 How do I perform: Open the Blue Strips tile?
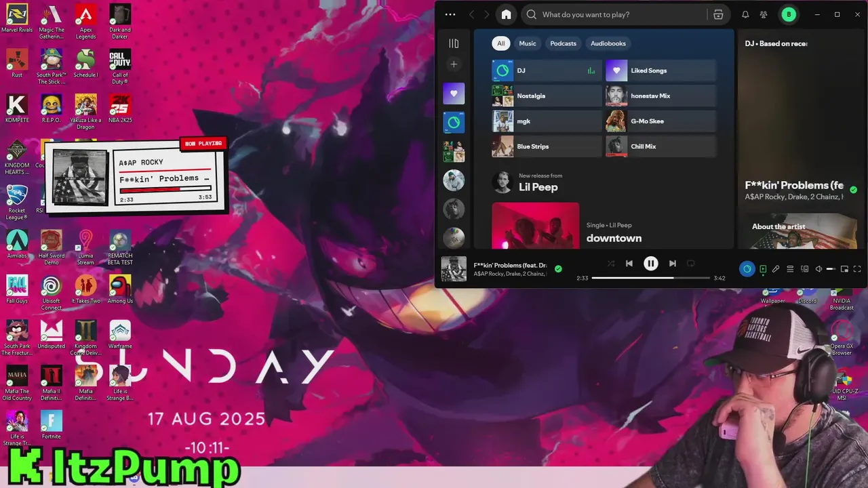[547, 146]
